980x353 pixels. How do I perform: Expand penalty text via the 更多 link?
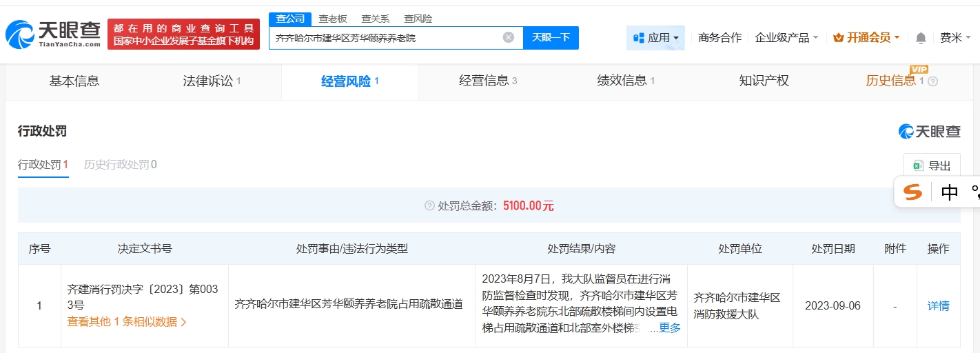tap(669, 327)
